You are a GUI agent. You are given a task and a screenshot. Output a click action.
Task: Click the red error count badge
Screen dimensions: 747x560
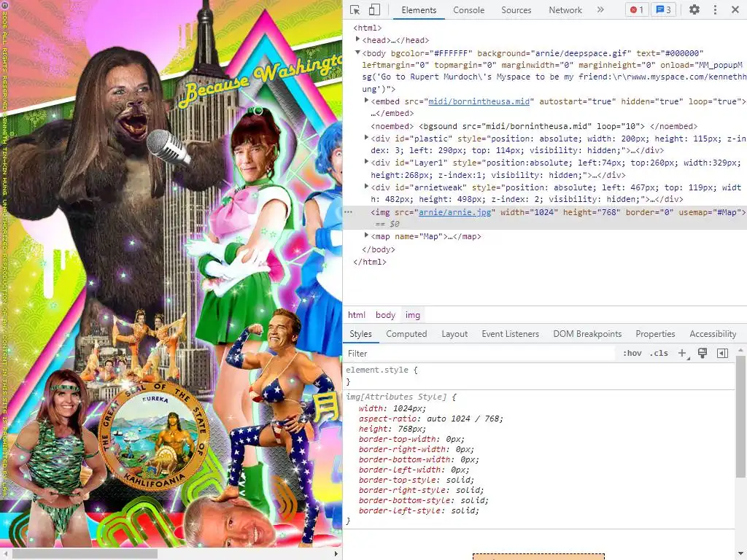[x=636, y=10]
